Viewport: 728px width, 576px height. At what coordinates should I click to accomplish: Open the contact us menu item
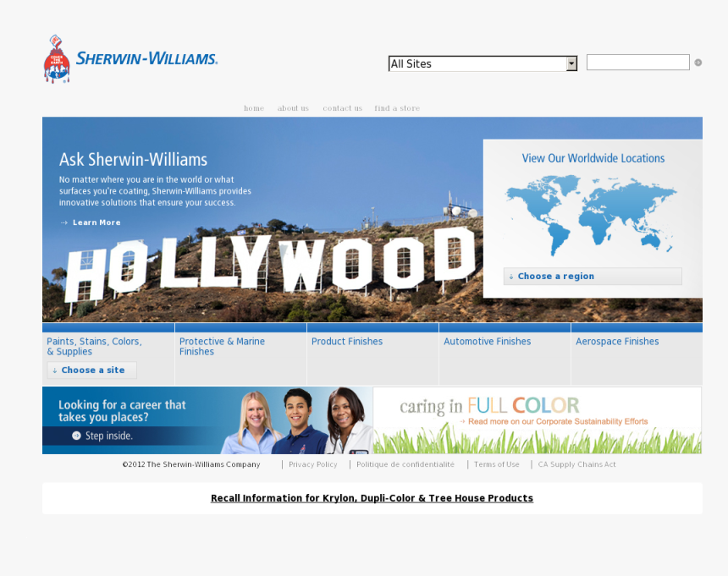pyautogui.click(x=342, y=108)
